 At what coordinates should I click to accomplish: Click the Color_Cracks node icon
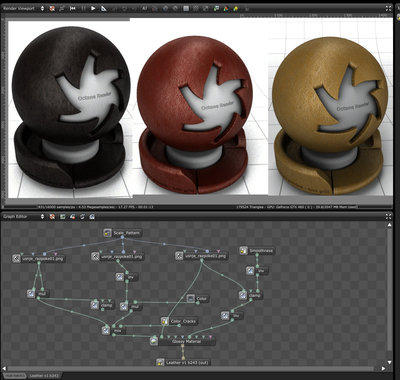(x=165, y=321)
